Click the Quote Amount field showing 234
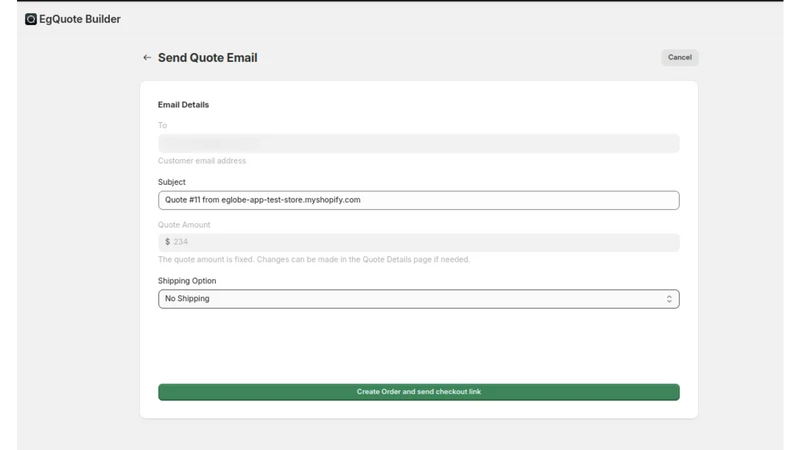This screenshot has width=800, height=450. 418,242
